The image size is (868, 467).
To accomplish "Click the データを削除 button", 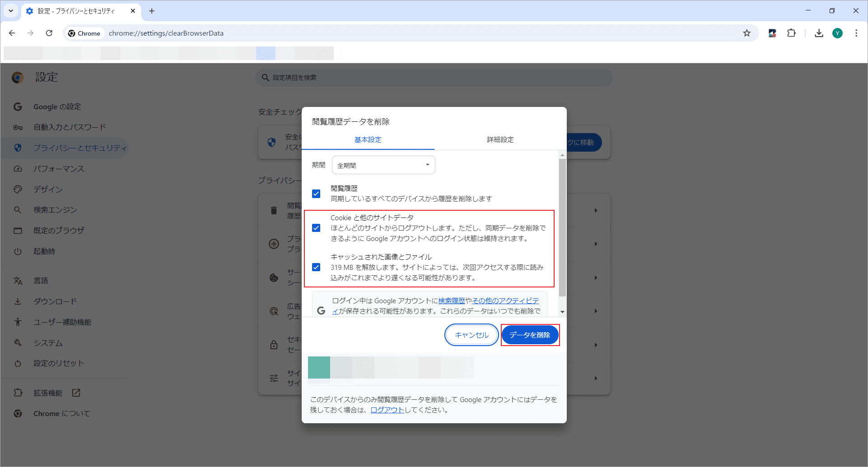I will (530, 335).
